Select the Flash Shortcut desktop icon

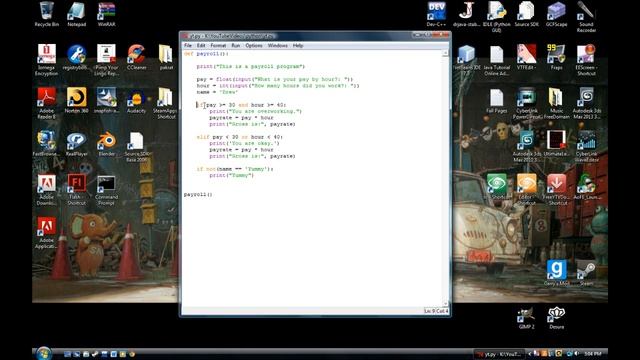click(x=77, y=189)
